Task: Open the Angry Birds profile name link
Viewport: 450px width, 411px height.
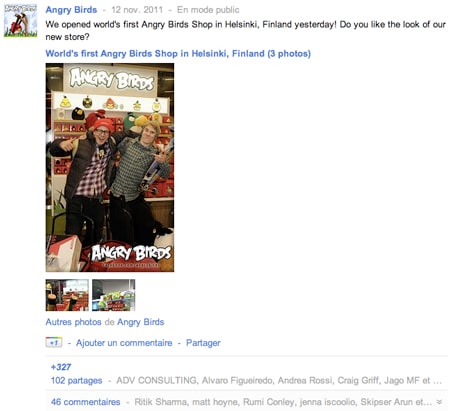Action: [x=71, y=10]
